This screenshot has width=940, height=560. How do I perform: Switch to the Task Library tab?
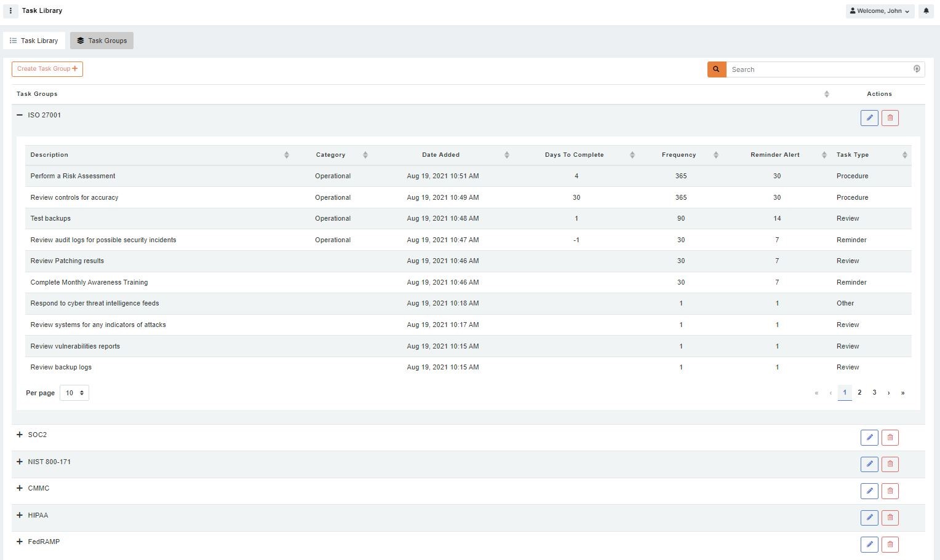coord(34,40)
